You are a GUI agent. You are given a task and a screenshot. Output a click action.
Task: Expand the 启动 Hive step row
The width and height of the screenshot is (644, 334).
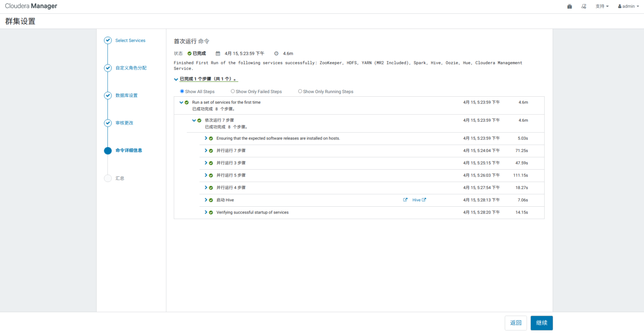[x=206, y=200]
